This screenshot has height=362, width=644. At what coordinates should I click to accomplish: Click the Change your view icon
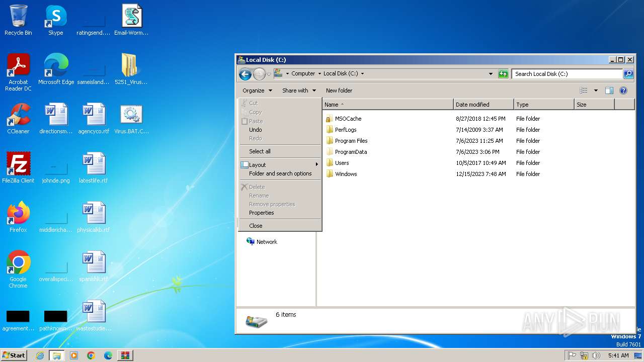click(584, 90)
